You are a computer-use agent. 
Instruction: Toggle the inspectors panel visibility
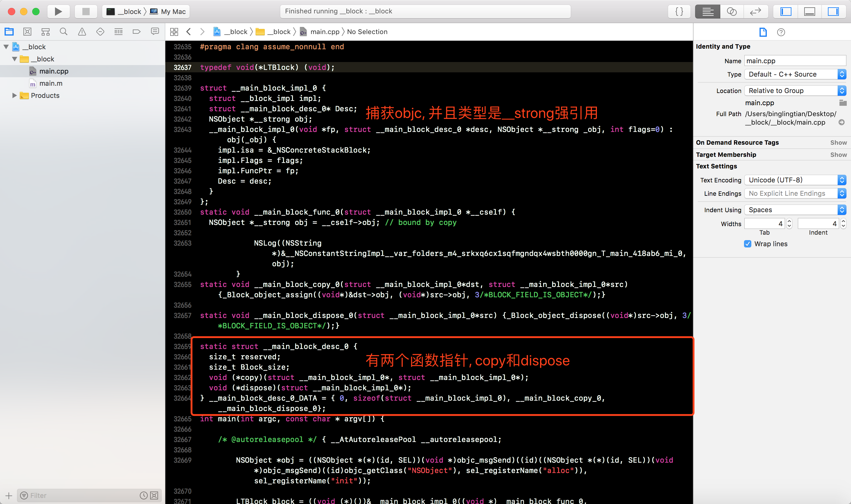833,12
